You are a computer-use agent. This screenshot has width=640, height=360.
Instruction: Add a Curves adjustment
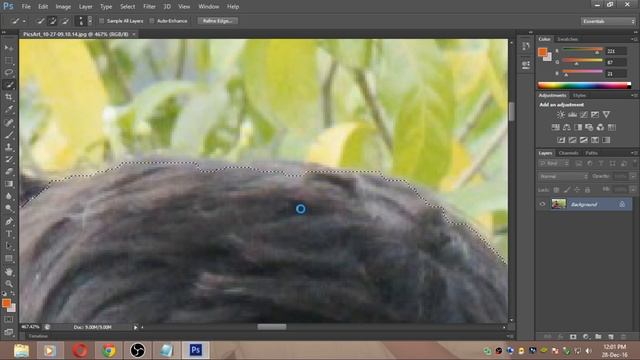pyautogui.click(x=584, y=115)
